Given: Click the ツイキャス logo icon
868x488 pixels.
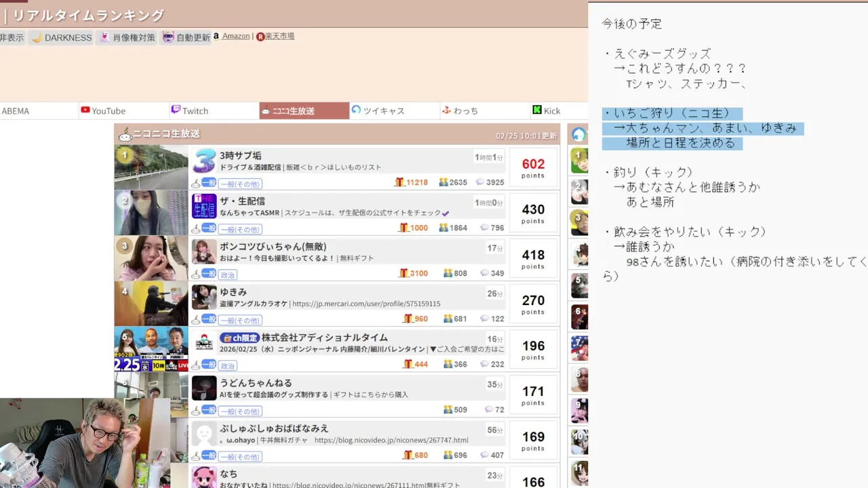Looking at the screenshot, I should click(x=356, y=110).
